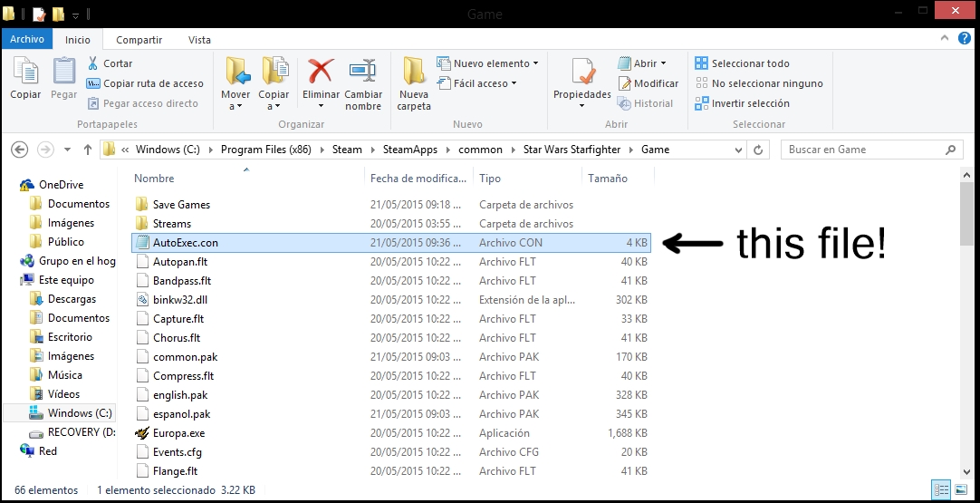Click Modificar in the ribbon
This screenshot has width=980, height=503.
click(x=649, y=83)
